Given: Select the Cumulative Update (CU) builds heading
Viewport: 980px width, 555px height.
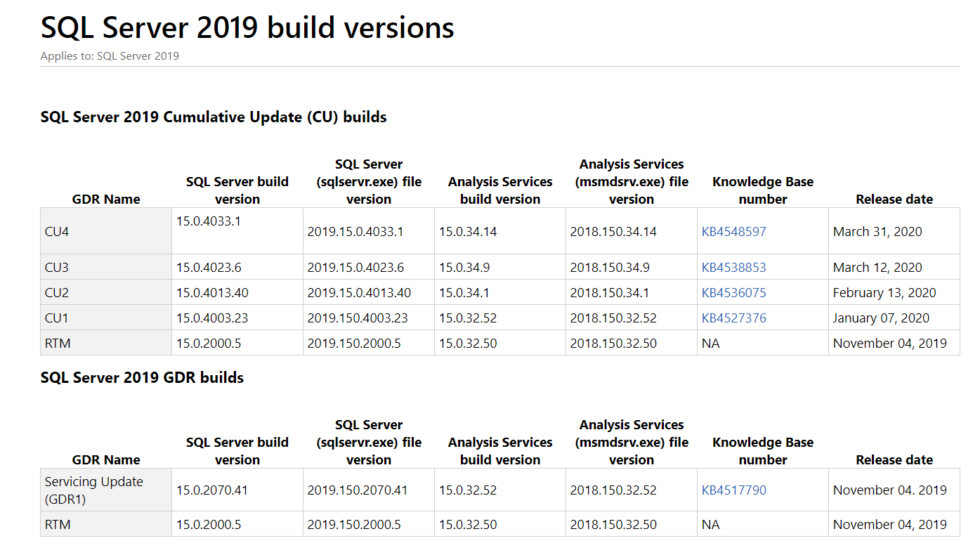Looking at the screenshot, I should 214,117.
